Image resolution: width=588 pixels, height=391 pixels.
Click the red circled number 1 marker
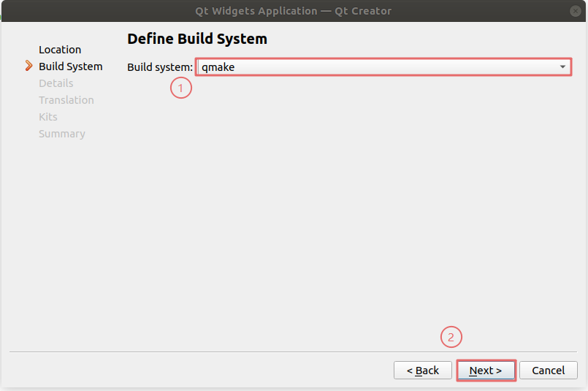point(181,89)
